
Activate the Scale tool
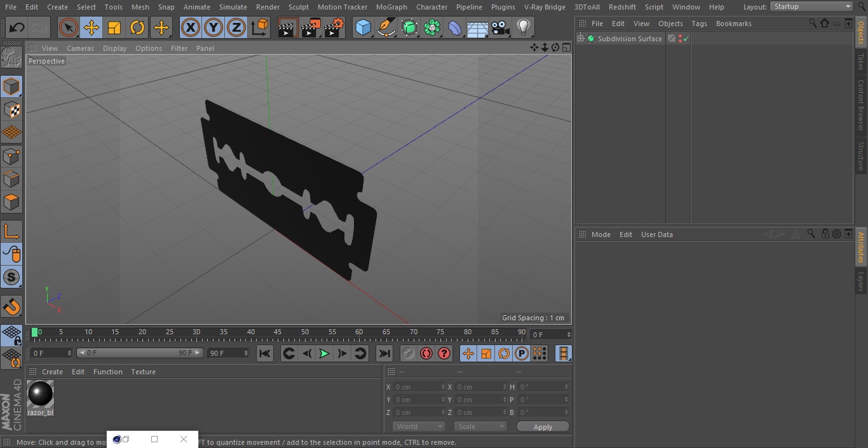click(x=114, y=27)
